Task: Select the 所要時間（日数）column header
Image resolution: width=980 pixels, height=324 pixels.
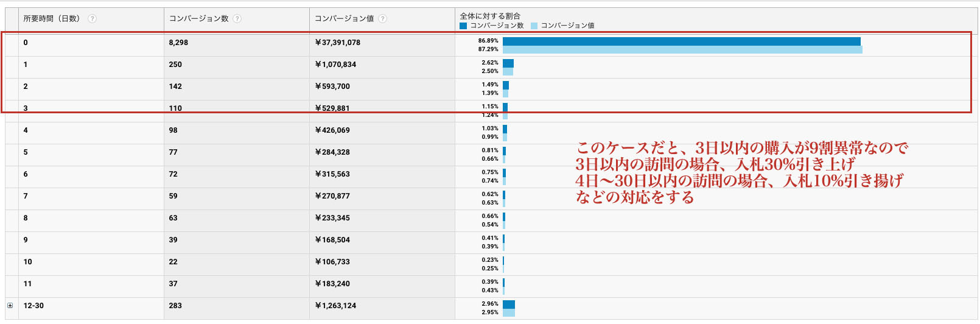Action: pyautogui.click(x=52, y=19)
